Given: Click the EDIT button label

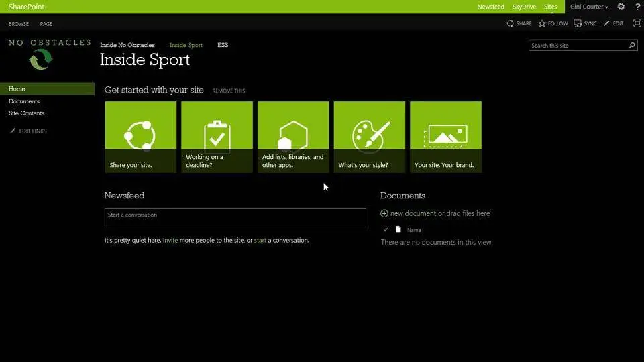Looking at the screenshot, I should tap(618, 24).
